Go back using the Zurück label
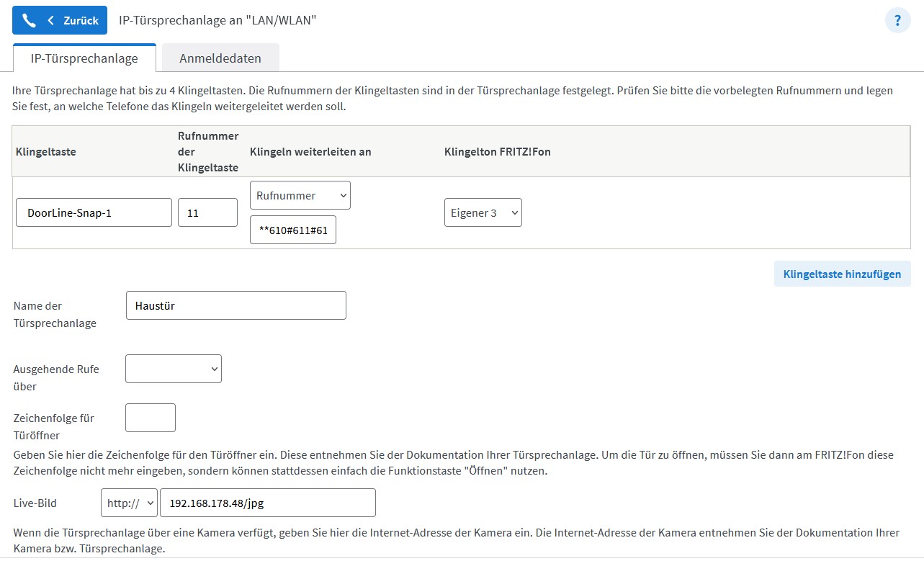This screenshot has height=561, width=924. [x=81, y=20]
